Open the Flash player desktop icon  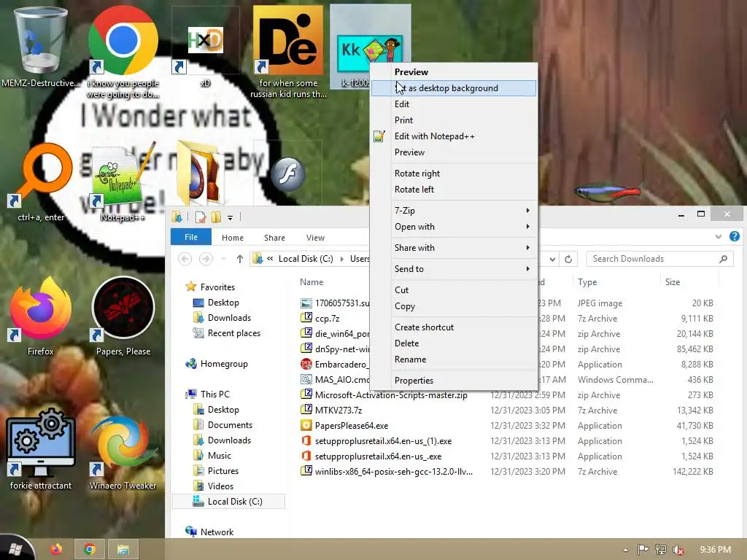click(x=287, y=174)
